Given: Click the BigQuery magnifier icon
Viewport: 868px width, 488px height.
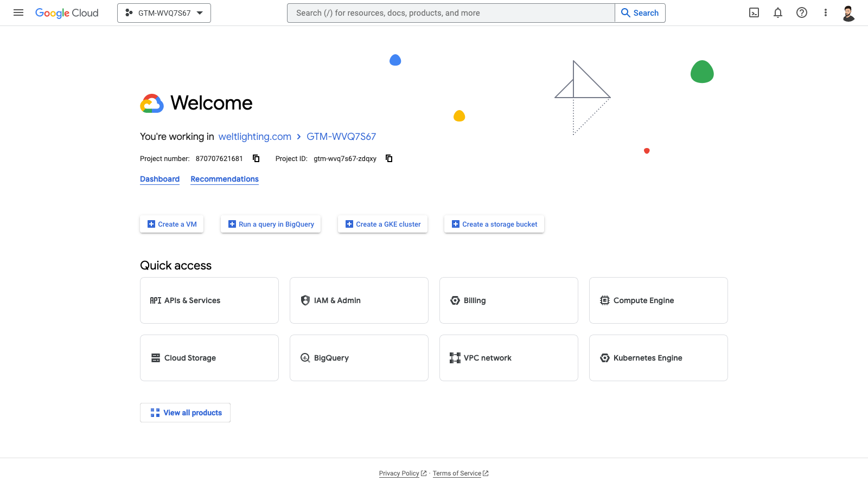Looking at the screenshot, I should (x=305, y=358).
